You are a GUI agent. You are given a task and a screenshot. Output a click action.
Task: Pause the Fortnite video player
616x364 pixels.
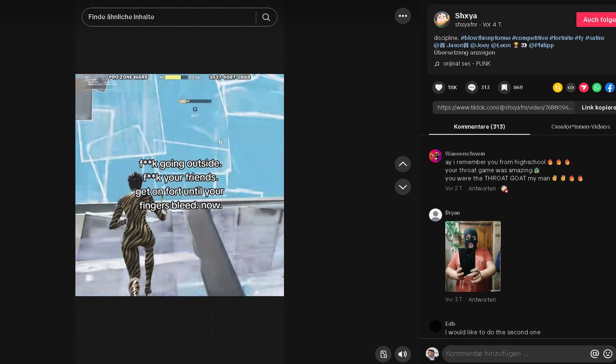click(x=180, y=185)
